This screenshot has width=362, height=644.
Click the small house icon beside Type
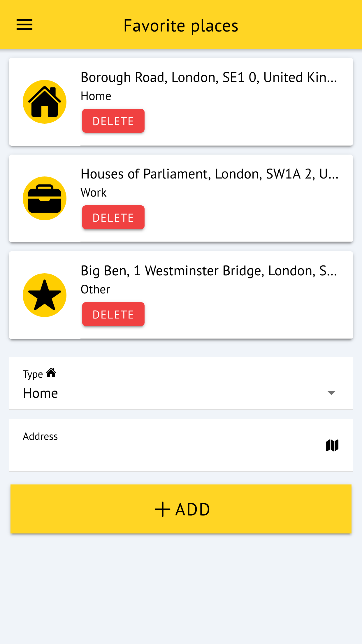(51, 373)
